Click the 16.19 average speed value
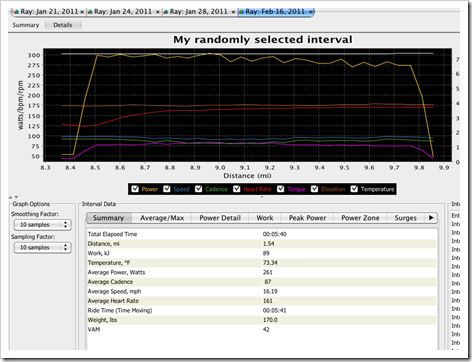This screenshot has height=362, width=472. 270,291
